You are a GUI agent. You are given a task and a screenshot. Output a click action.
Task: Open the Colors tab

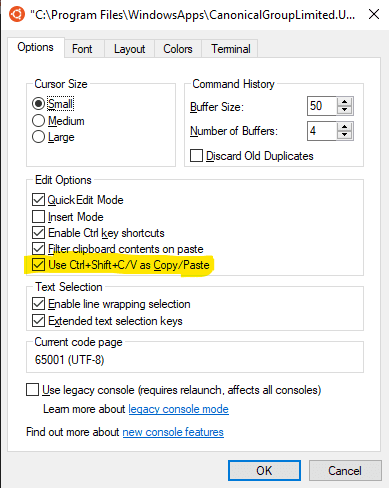click(x=178, y=49)
